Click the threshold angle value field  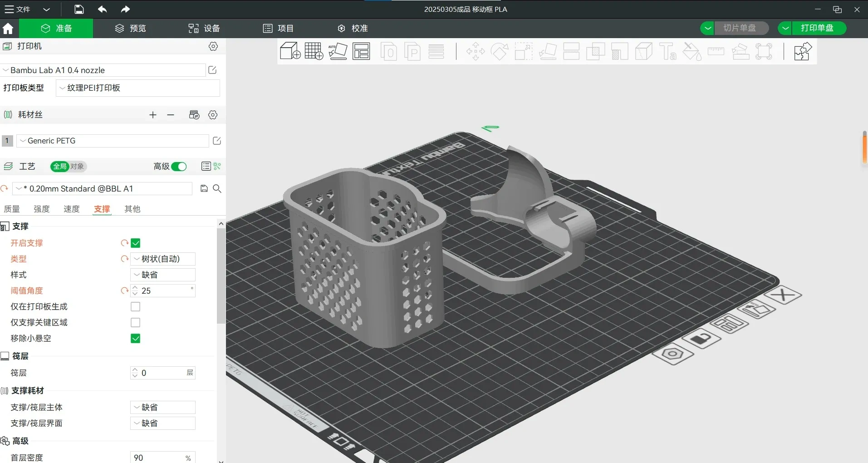point(163,291)
